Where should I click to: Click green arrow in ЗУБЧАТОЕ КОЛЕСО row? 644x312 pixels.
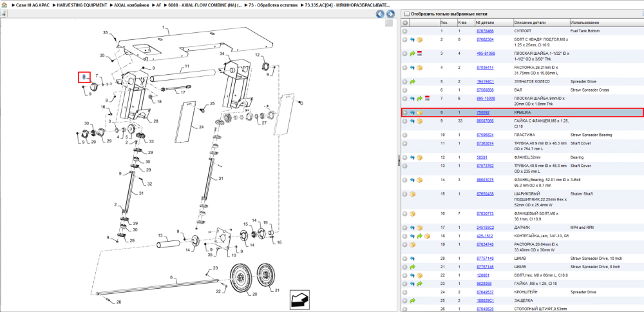point(413,82)
